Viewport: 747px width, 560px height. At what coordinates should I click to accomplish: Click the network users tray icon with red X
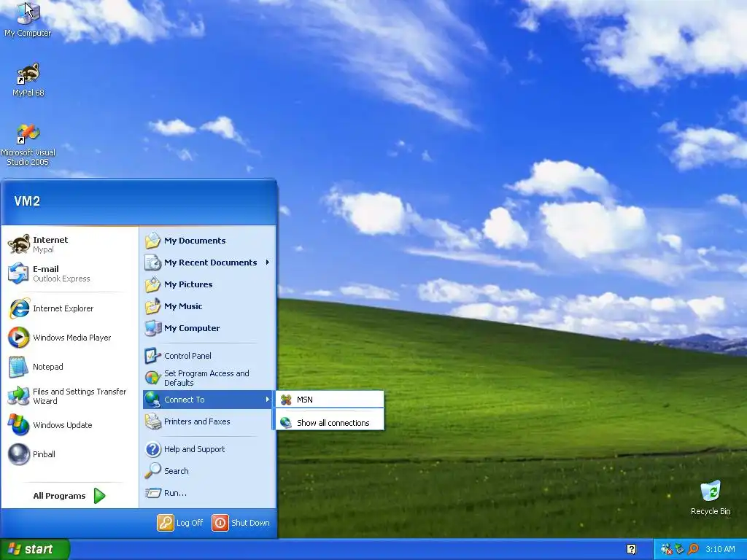pyautogui.click(x=667, y=549)
